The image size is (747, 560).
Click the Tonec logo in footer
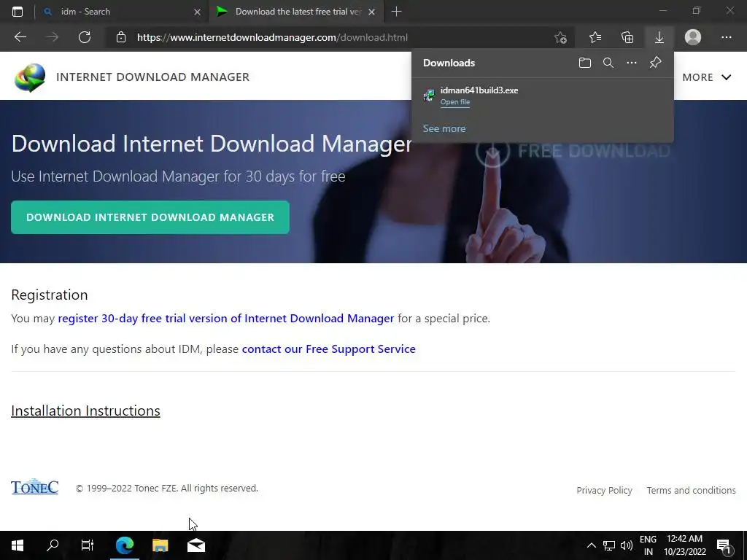coord(35,486)
